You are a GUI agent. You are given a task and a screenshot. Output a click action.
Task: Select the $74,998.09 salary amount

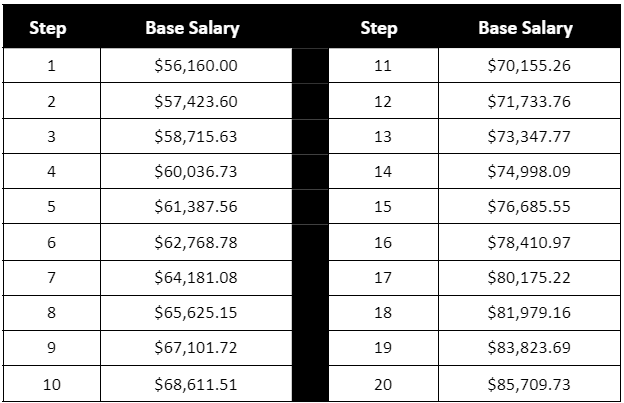(x=528, y=171)
